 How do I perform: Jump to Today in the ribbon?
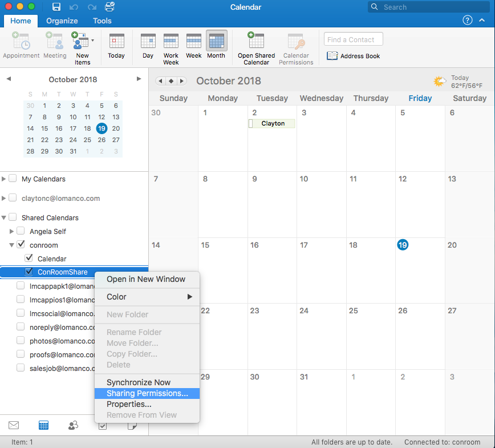[x=116, y=42]
